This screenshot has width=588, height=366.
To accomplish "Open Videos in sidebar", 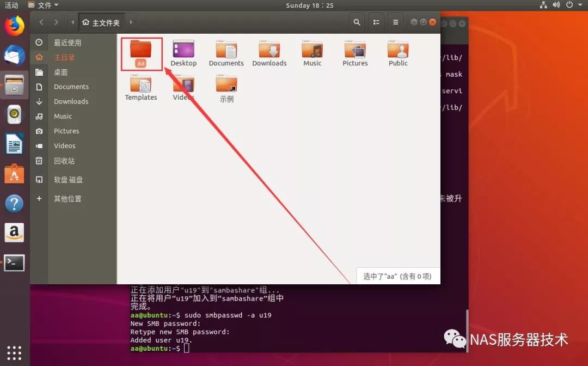I will (x=73, y=145).
